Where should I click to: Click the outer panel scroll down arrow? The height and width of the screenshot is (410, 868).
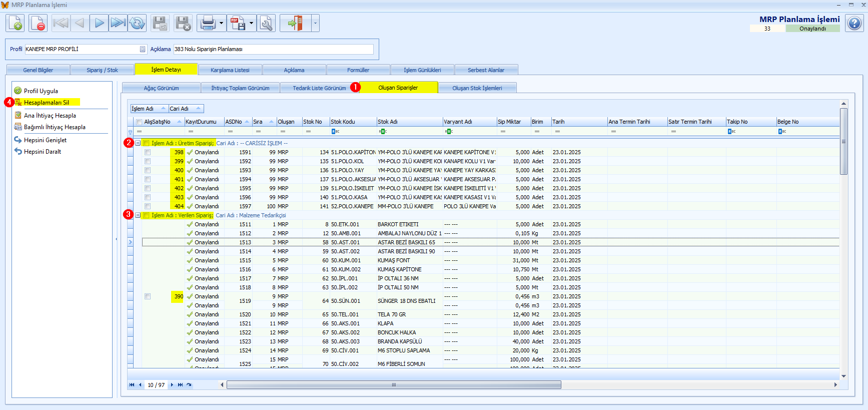pos(843,376)
